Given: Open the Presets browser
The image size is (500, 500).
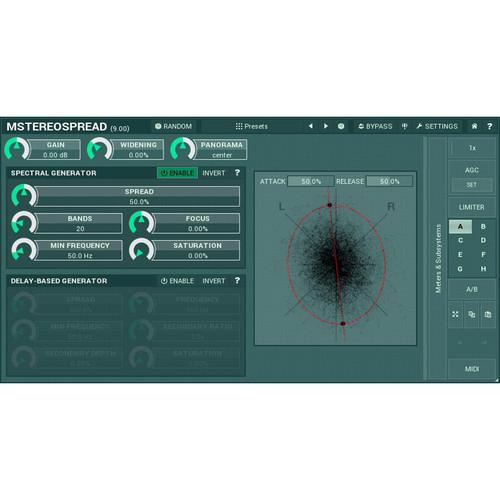Looking at the screenshot, I should pyautogui.click(x=252, y=126).
